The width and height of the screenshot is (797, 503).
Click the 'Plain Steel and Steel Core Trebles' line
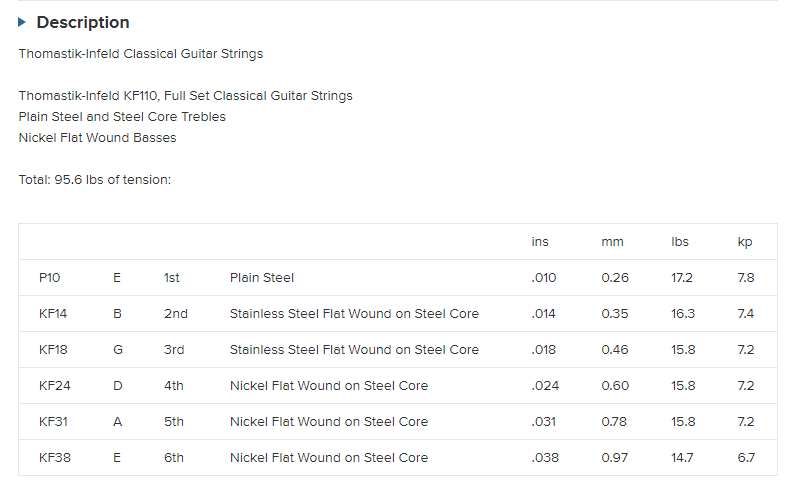tap(122, 117)
